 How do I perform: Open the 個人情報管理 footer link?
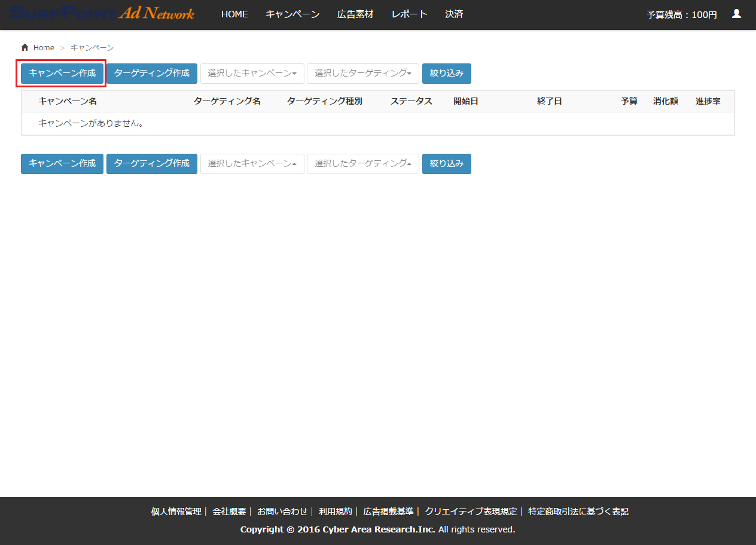[x=176, y=511]
